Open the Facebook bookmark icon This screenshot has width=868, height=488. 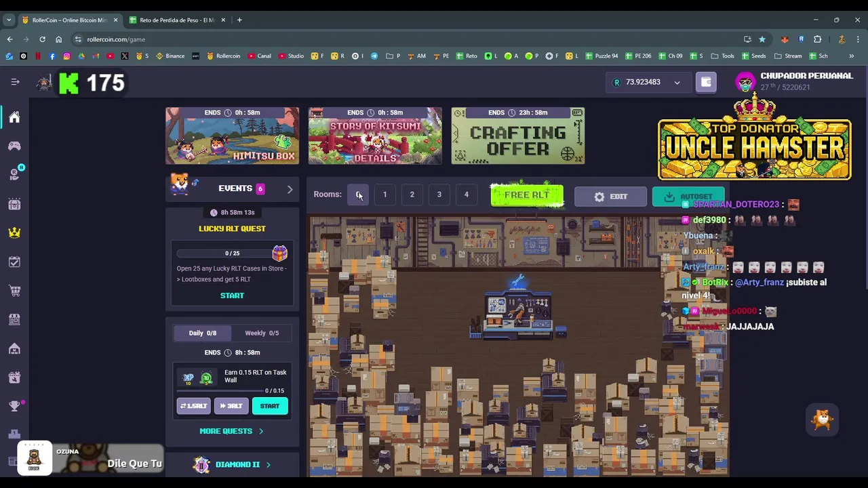click(x=52, y=56)
